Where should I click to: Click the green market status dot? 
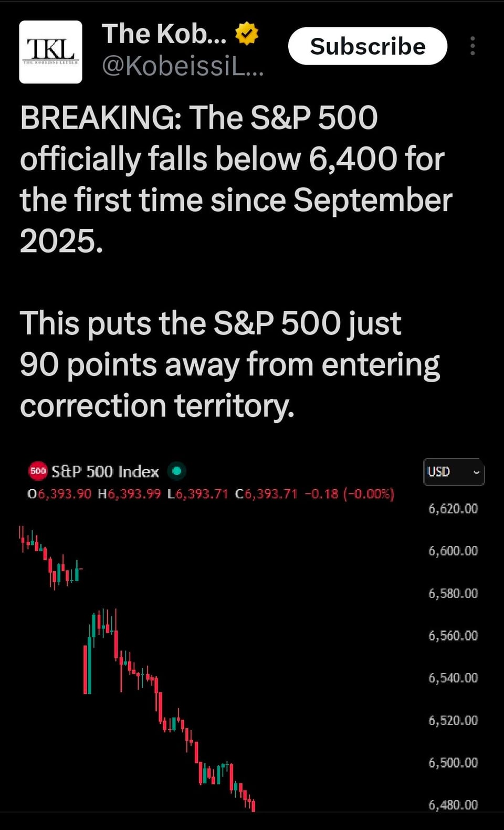pyautogui.click(x=177, y=471)
